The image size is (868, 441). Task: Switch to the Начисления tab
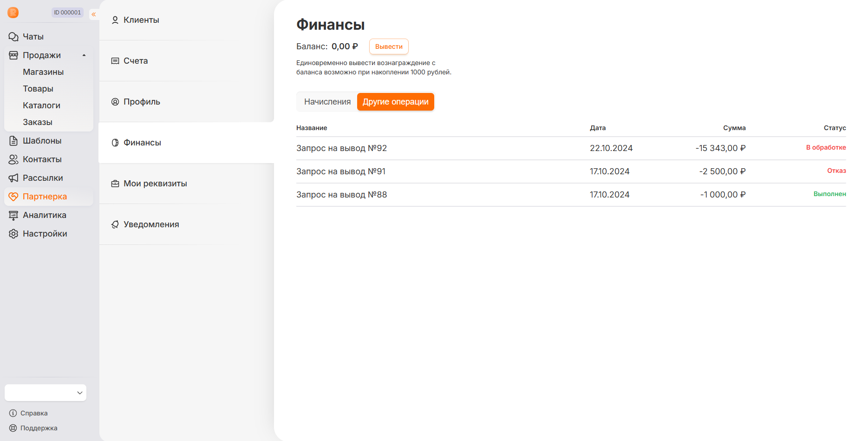coord(327,102)
